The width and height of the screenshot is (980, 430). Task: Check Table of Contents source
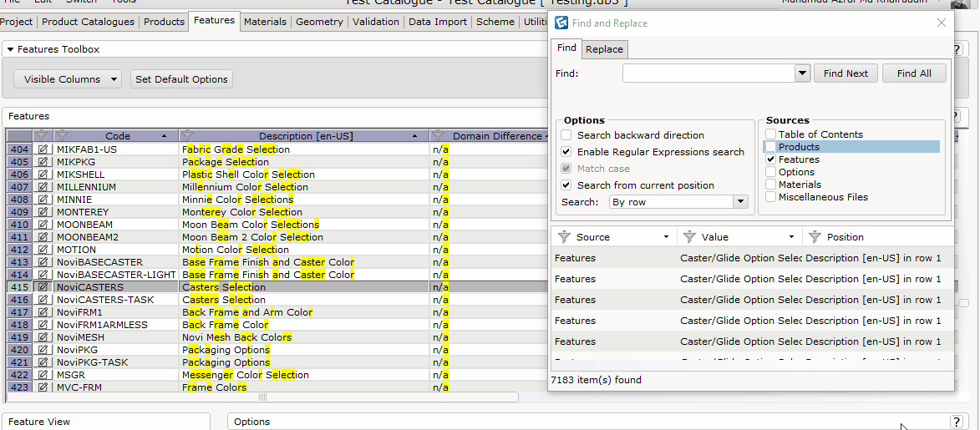point(771,134)
